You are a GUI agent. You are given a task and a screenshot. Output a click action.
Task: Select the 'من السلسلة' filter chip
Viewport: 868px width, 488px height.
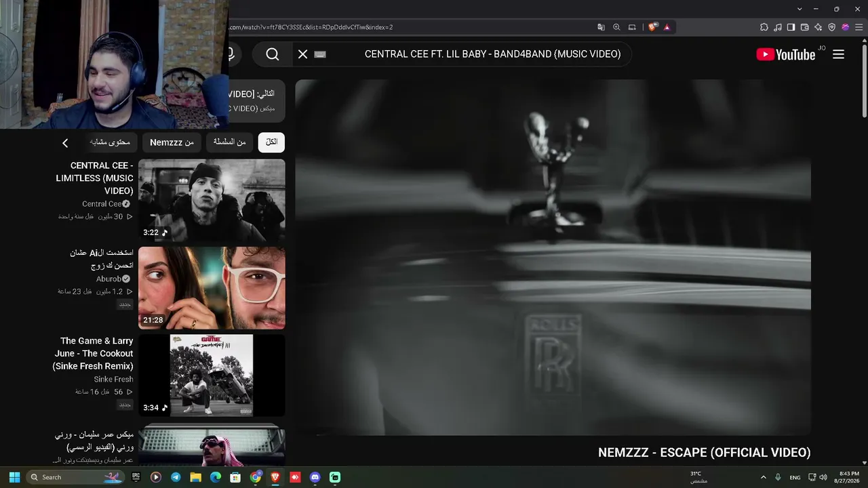[x=230, y=142]
